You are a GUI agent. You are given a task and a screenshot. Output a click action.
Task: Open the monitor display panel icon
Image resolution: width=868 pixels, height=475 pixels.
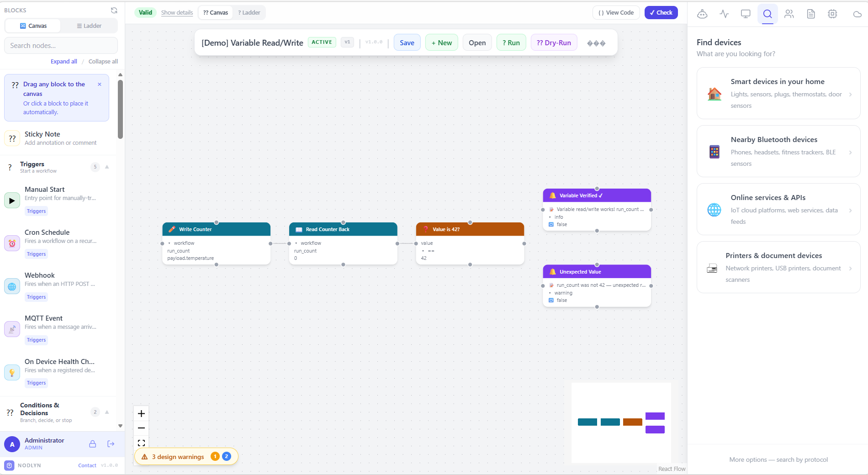tap(746, 14)
